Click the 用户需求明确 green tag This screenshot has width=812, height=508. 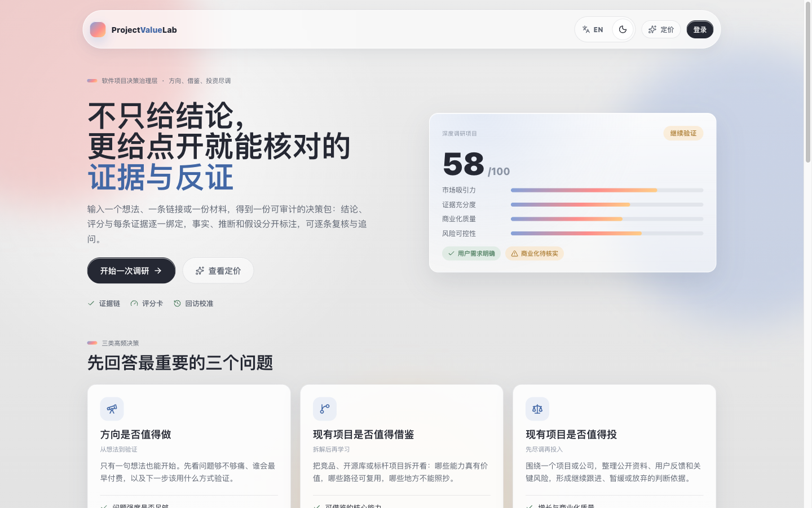(471, 253)
